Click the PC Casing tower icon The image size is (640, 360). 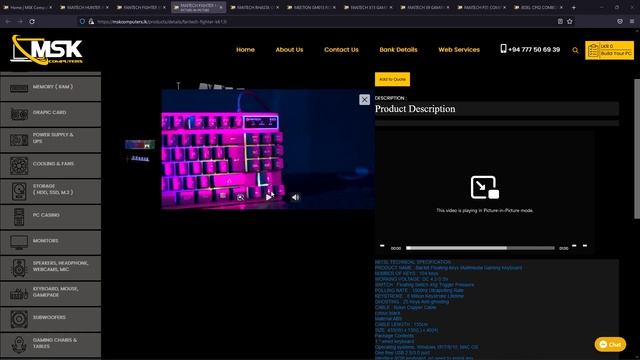click(19, 217)
